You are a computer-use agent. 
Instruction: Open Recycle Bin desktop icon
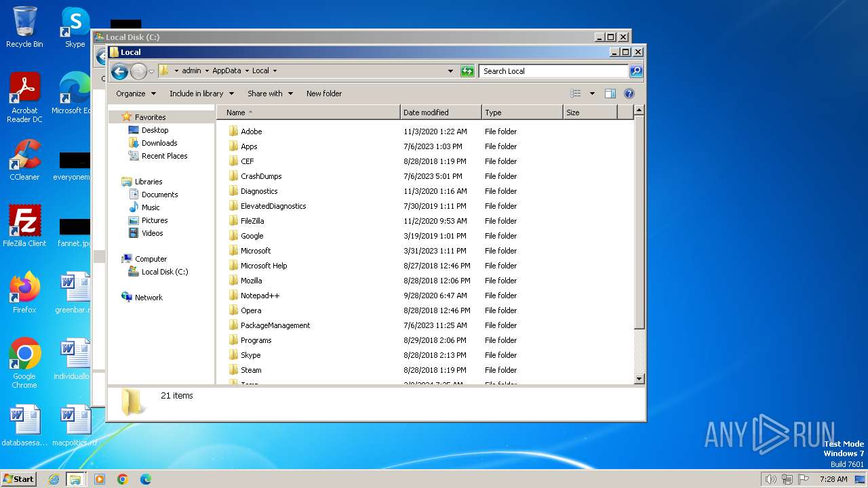coord(24,27)
